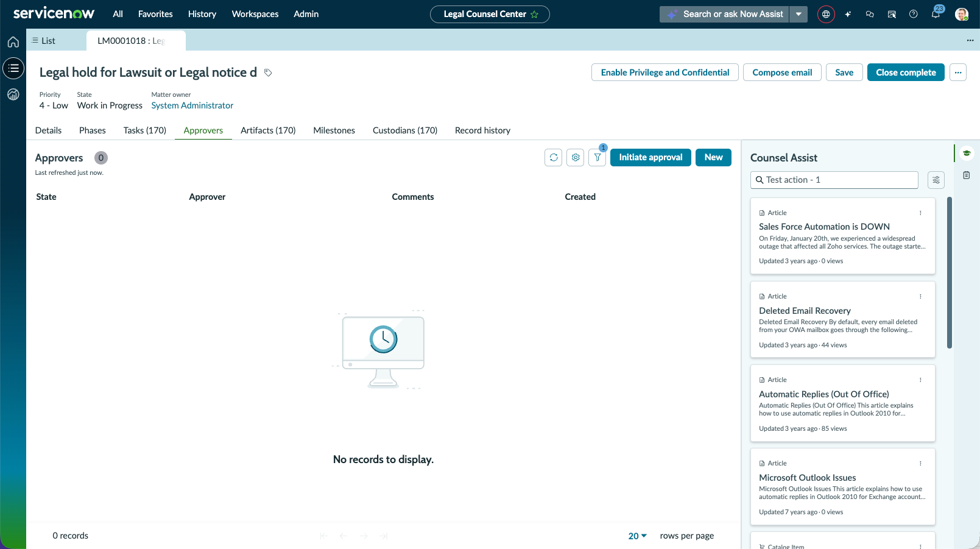Open the dashboard gauge icon in sidebar
This screenshot has height=549, width=980.
13,94
